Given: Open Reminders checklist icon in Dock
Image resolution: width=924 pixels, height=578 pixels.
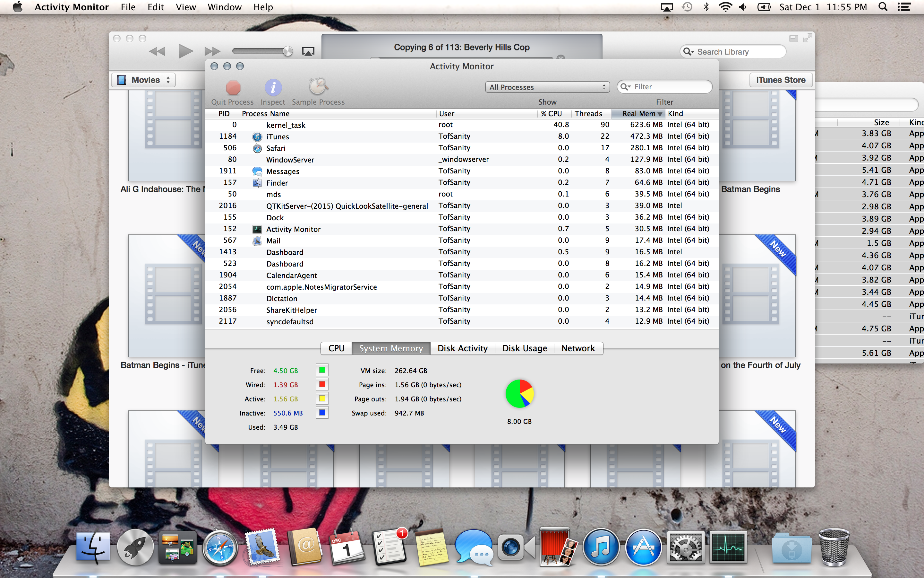Looking at the screenshot, I should (x=389, y=547).
